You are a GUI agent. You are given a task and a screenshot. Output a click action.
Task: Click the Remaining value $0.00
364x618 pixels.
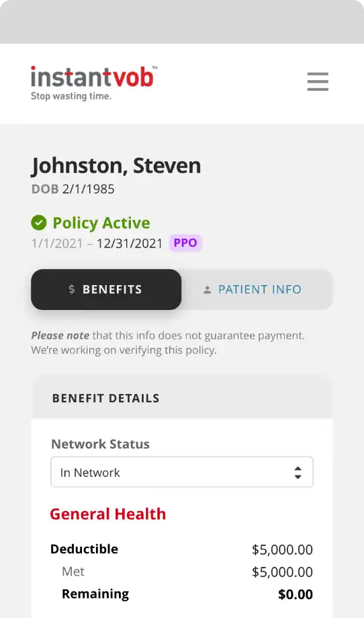(x=295, y=594)
